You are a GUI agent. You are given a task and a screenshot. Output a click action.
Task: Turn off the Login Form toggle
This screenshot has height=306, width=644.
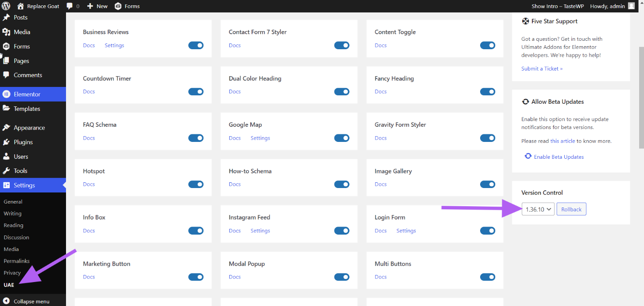coord(487,231)
